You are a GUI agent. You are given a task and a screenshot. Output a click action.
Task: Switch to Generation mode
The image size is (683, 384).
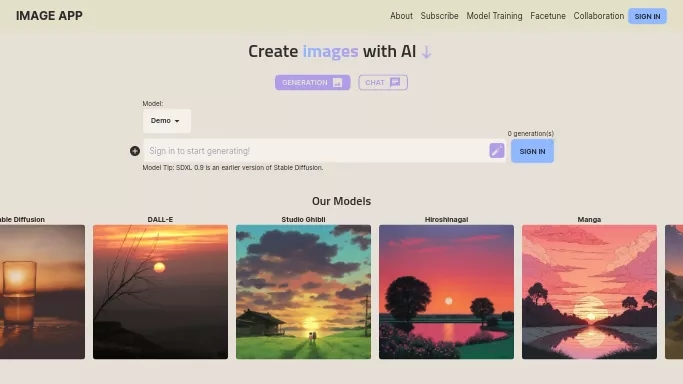(312, 82)
